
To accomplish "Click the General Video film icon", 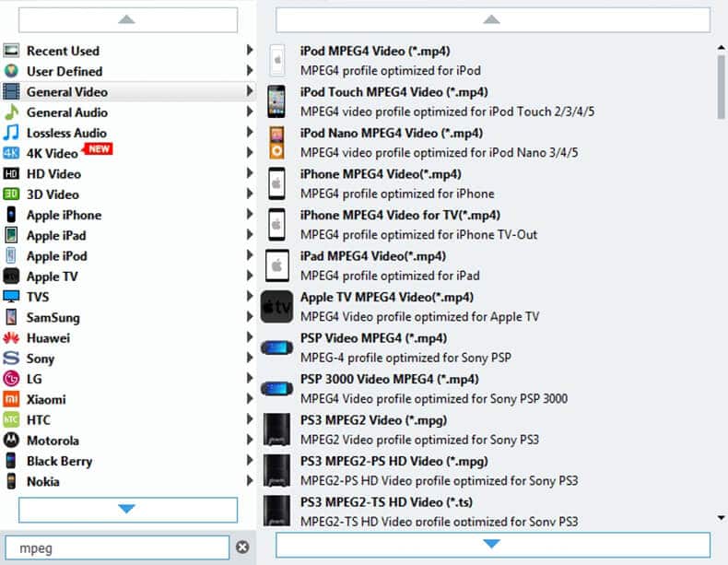I will coord(11,91).
